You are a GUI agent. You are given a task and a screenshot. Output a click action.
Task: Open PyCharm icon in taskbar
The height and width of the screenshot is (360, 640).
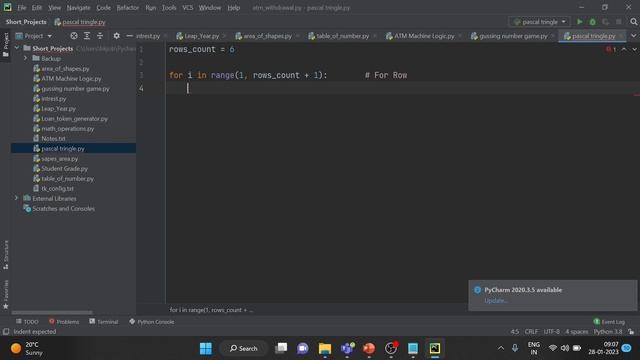(435, 348)
